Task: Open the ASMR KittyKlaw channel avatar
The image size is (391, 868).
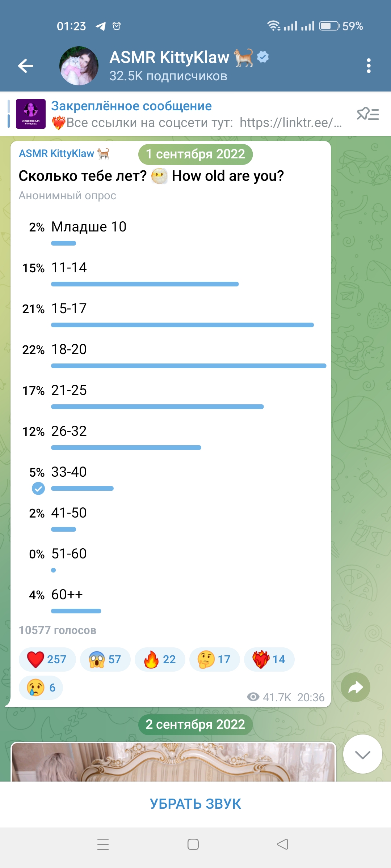Action: tap(79, 66)
